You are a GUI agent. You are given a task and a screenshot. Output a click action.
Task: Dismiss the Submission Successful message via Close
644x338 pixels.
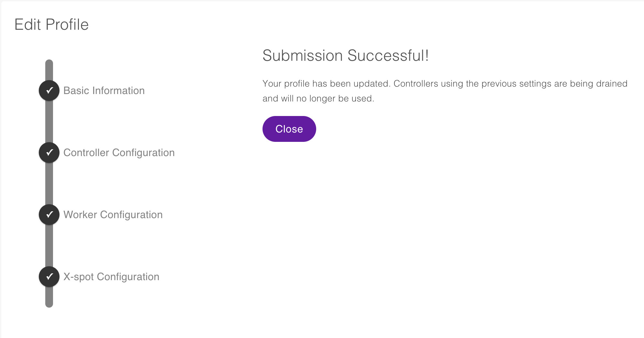tap(289, 129)
